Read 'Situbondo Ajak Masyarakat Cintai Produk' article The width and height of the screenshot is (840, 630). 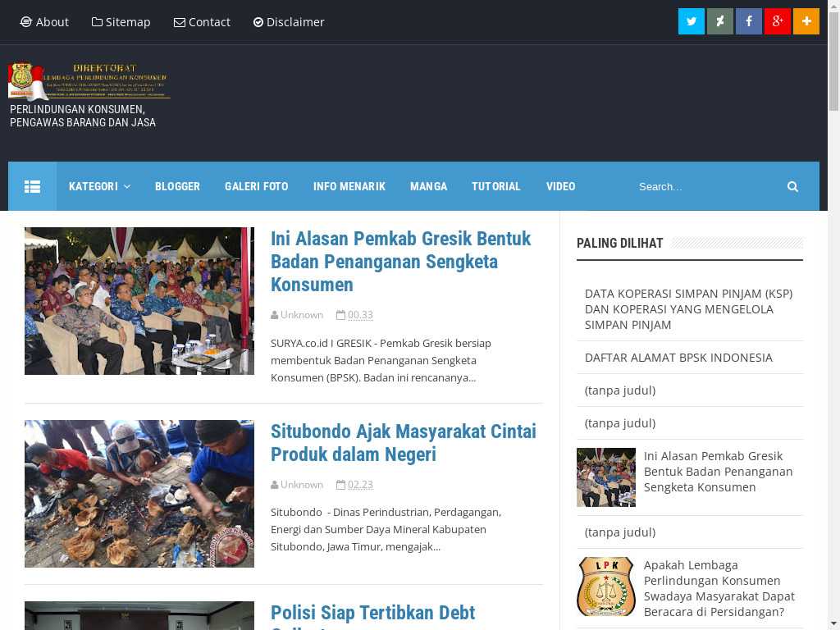point(403,442)
